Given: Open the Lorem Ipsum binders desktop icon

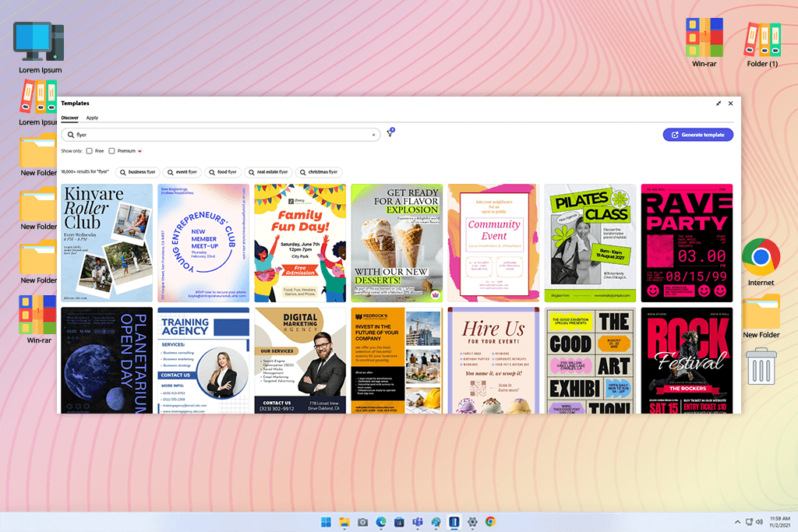Looking at the screenshot, I should pyautogui.click(x=39, y=104).
